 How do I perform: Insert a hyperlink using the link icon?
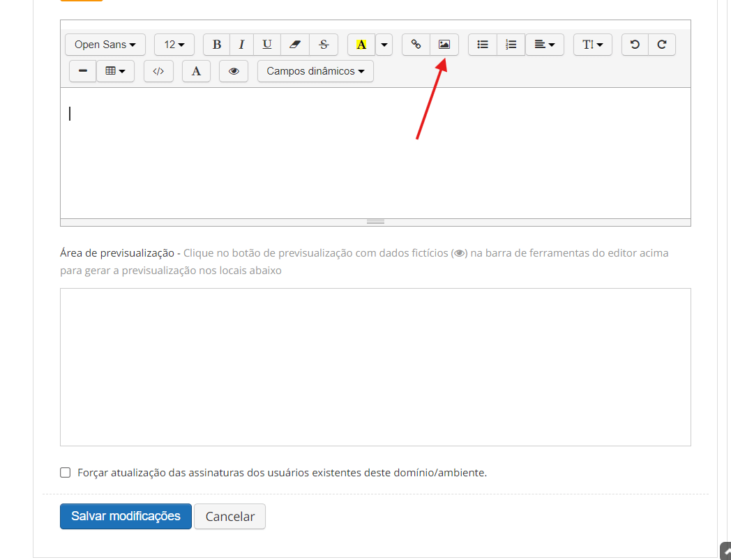(x=416, y=45)
